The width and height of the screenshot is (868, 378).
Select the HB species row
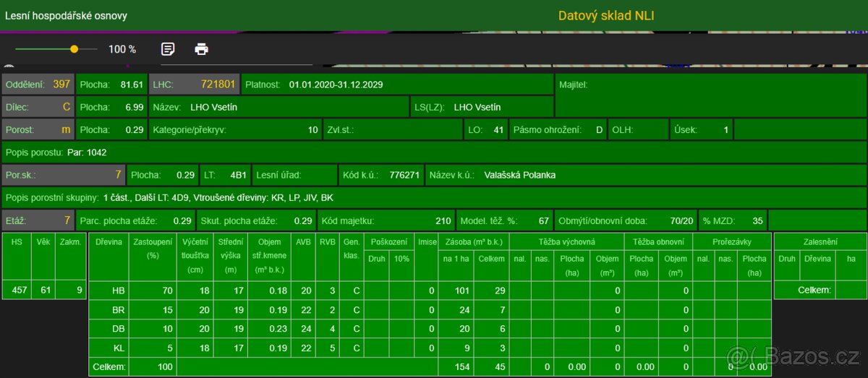[118, 291]
